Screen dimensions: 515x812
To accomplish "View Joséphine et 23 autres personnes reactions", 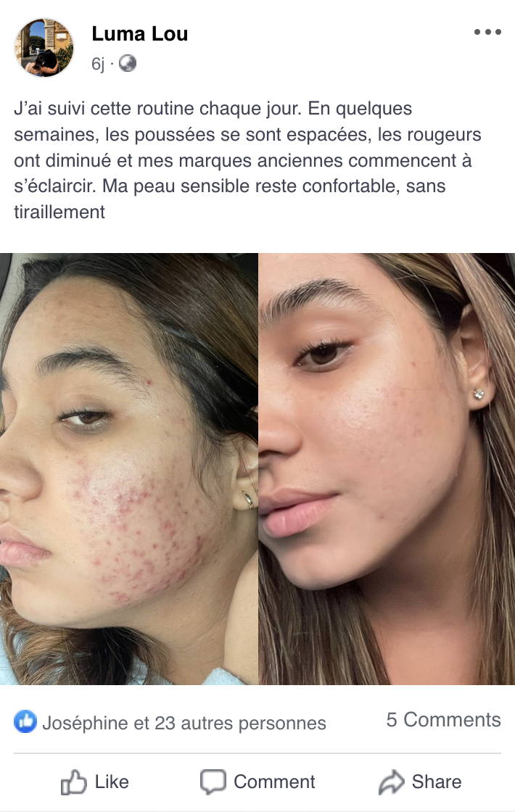I will (x=184, y=723).
